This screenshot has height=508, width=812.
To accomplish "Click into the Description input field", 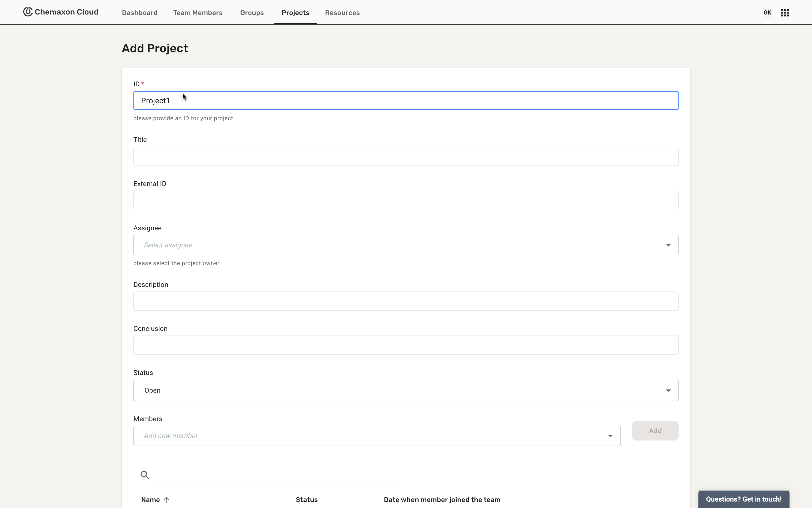I will click(406, 301).
